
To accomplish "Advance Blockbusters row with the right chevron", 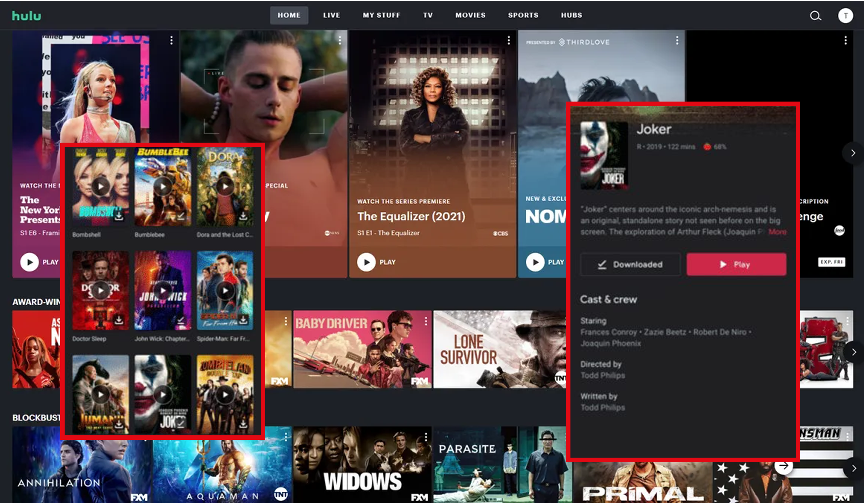I will pyautogui.click(x=854, y=468).
